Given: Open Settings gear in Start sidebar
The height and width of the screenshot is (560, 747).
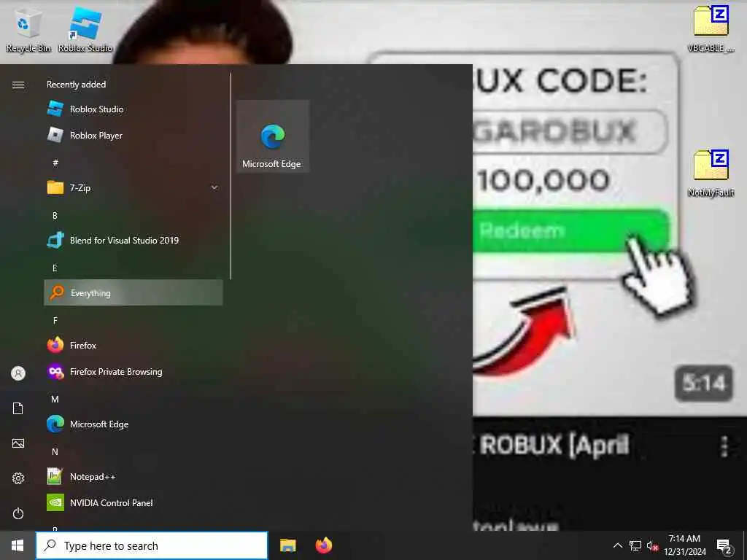Looking at the screenshot, I should (x=18, y=478).
